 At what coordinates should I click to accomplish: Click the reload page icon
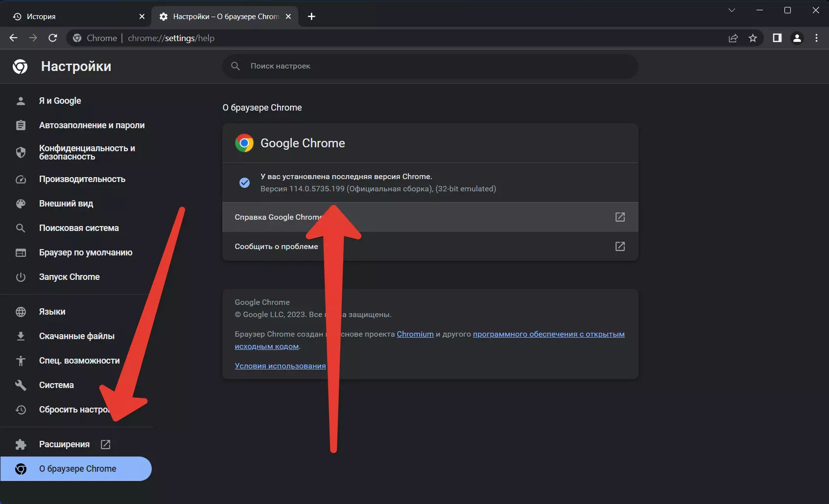pos(53,38)
